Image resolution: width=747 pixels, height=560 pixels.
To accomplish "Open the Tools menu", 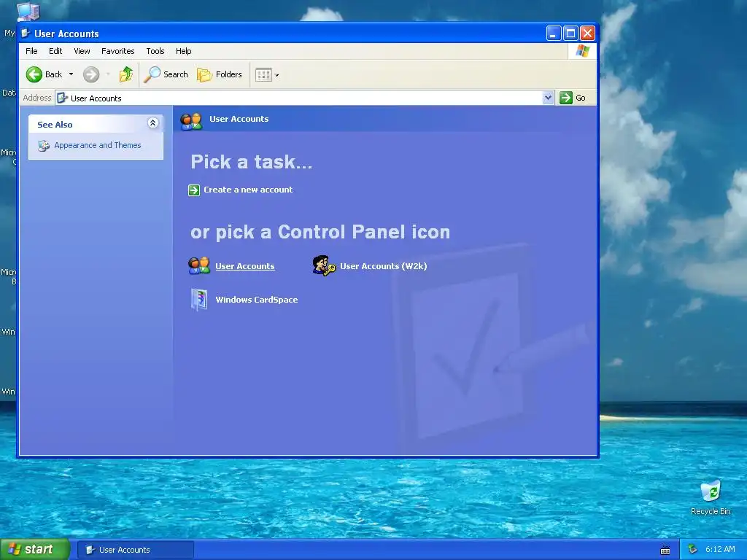I will (x=155, y=51).
